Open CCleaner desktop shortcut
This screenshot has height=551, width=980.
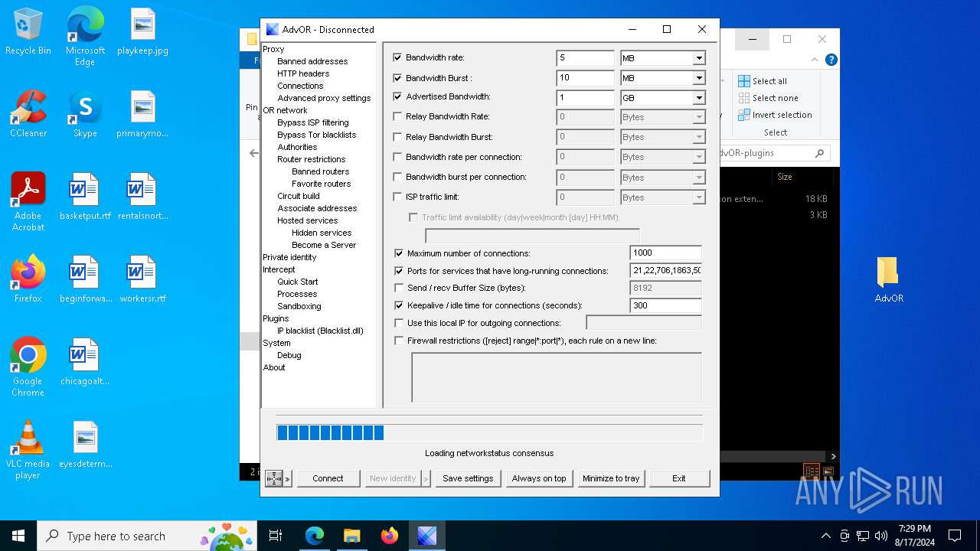(x=28, y=115)
